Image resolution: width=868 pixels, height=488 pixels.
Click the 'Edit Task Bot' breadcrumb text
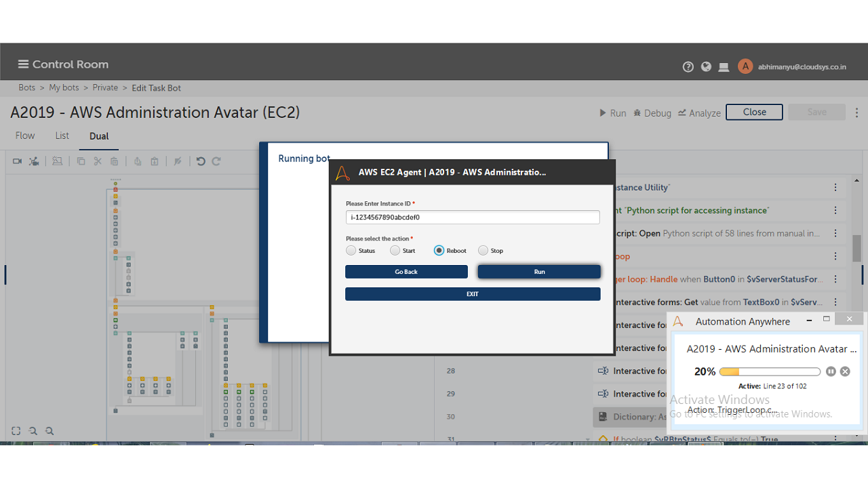coord(156,88)
